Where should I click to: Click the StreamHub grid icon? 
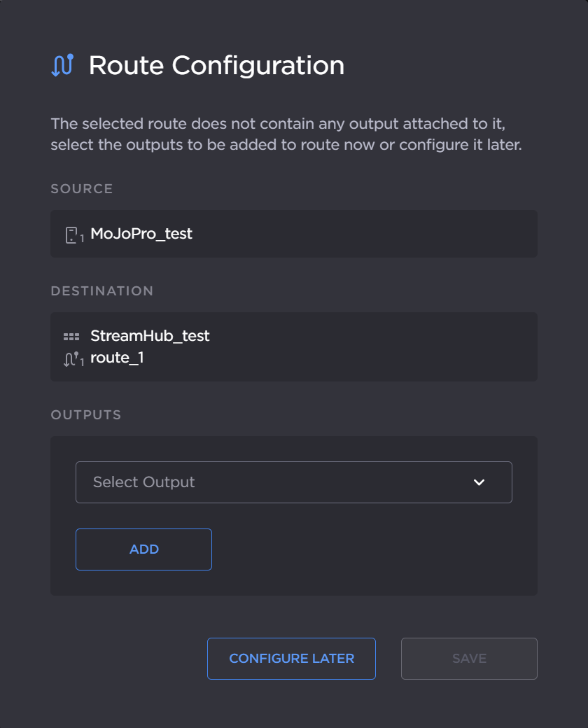(x=71, y=336)
